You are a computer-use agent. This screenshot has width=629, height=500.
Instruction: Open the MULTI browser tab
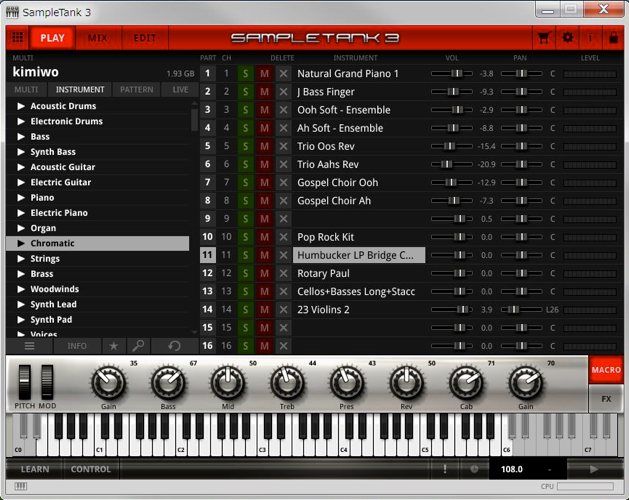[26, 89]
